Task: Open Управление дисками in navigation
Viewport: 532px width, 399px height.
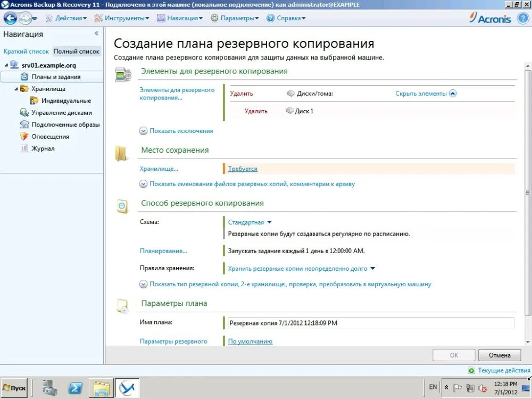Action: tap(62, 113)
